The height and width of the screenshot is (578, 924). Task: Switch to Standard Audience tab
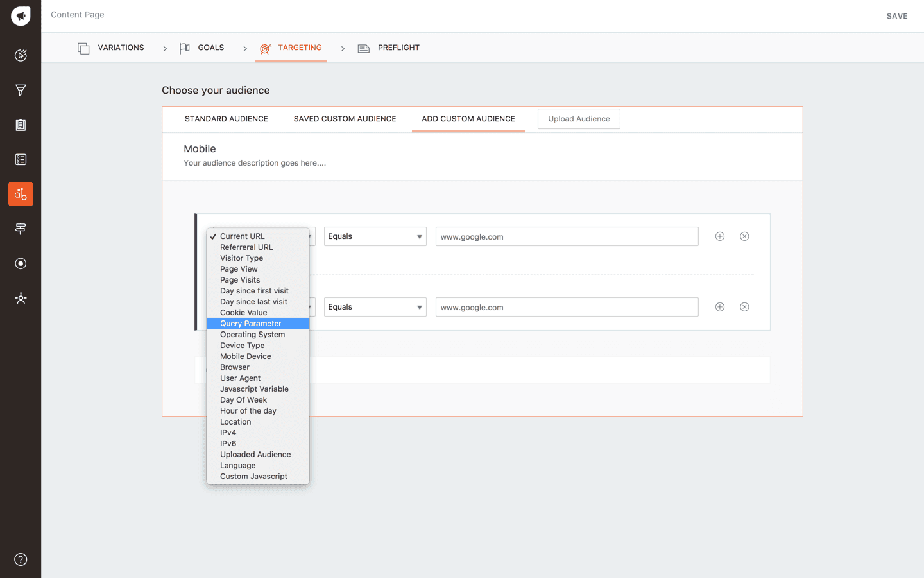click(x=227, y=119)
